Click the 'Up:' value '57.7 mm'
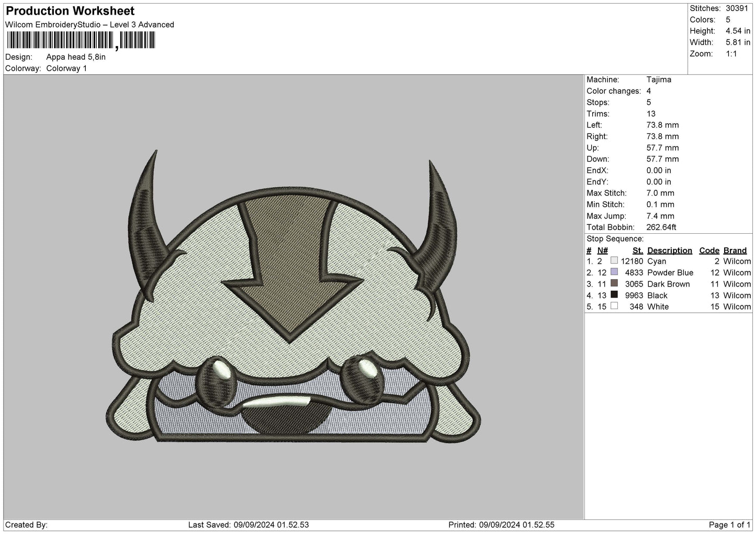Viewport: 756px width, 534px height. 662,148
